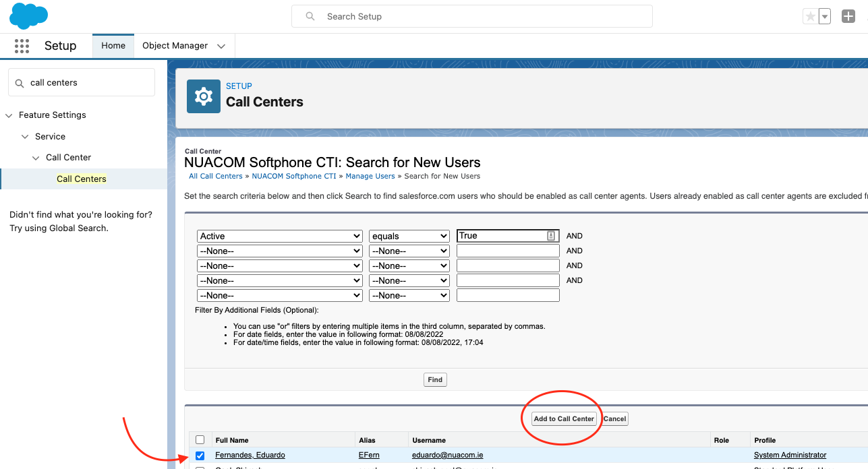Viewport: 868px width, 469px height.
Task: Click the Call Centers page heading
Action: point(264,102)
